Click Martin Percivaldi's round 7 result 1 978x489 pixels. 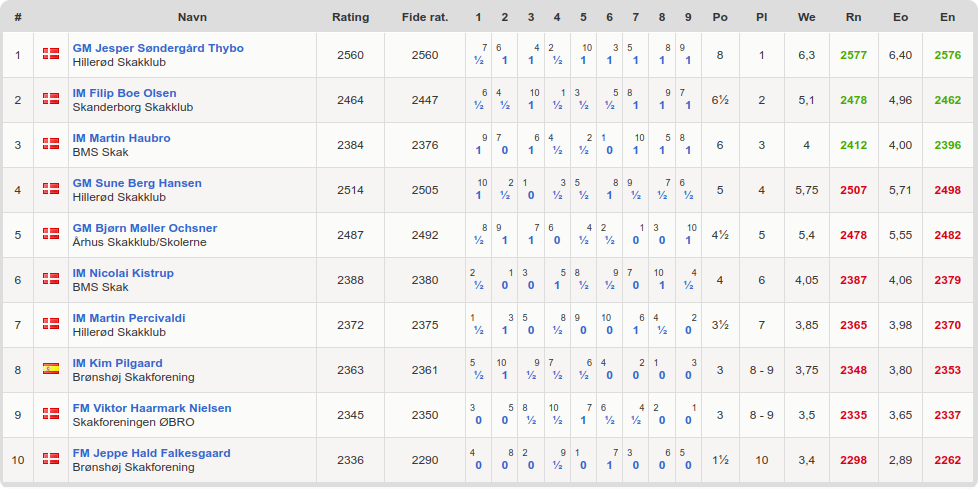(636, 330)
